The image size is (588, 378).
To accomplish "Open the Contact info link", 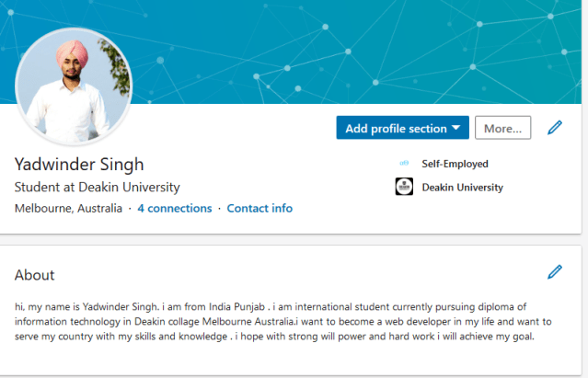I will point(259,209).
